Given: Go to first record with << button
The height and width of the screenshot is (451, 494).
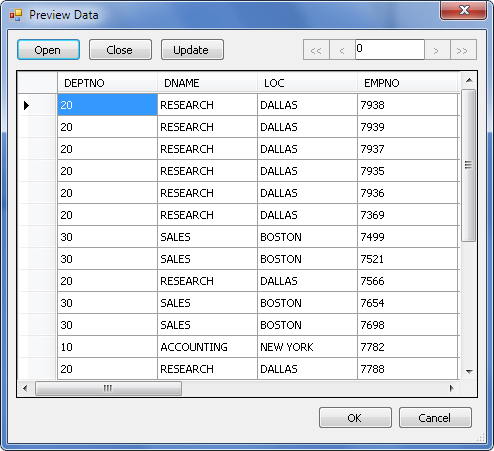Looking at the screenshot, I should 316,50.
